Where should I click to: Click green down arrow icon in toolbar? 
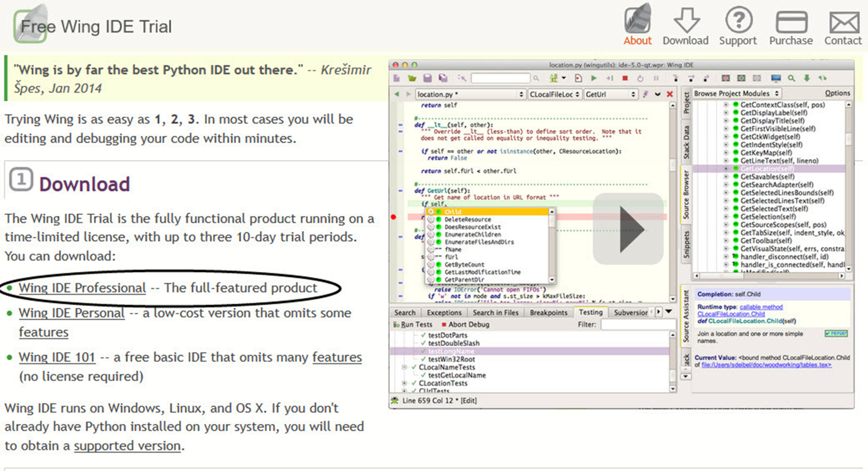[x=807, y=78]
